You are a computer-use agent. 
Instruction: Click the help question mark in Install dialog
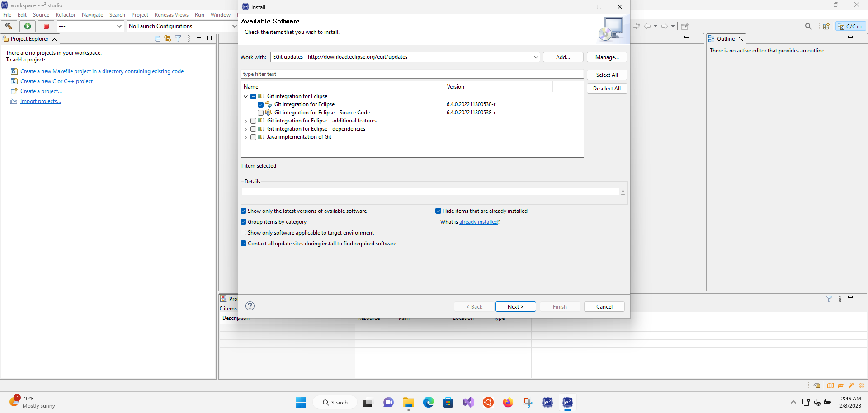coord(250,306)
